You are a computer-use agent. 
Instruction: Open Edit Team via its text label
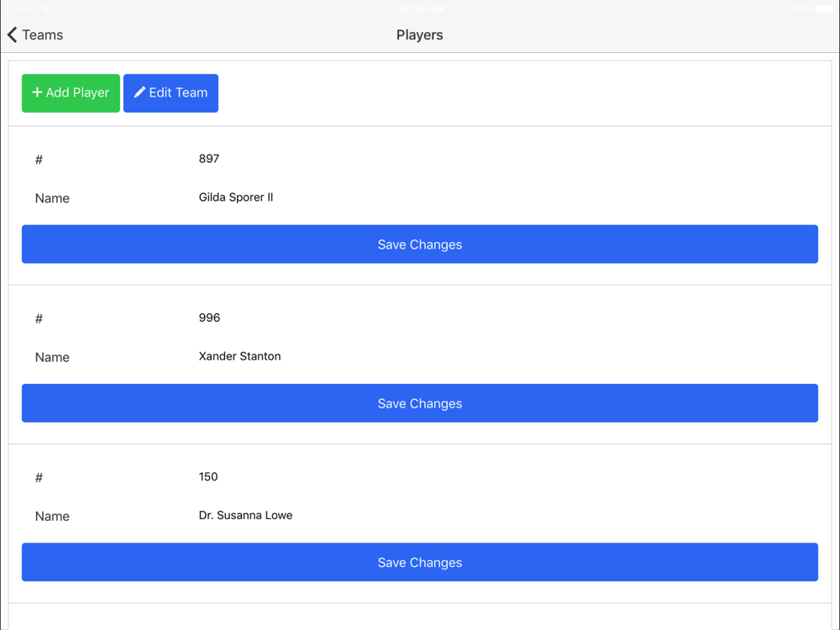pyautogui.click(x=178, y=92)
